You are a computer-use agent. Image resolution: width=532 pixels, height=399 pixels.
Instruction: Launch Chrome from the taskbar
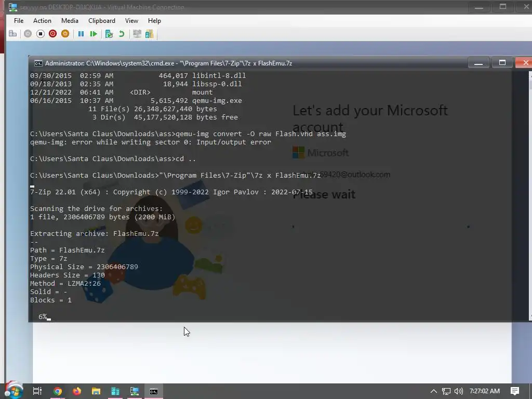pyautogui.click(x=57, y=391)
